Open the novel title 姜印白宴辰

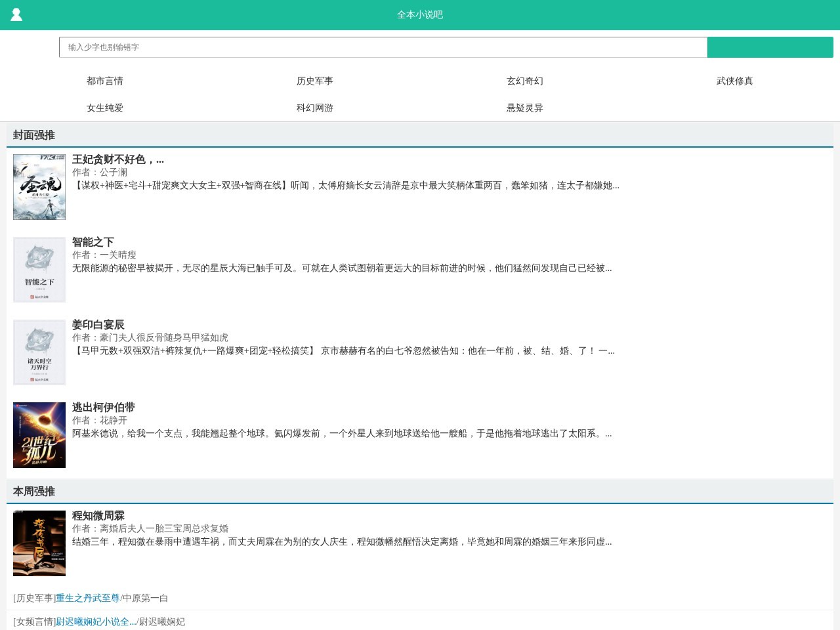click(98, 325)
